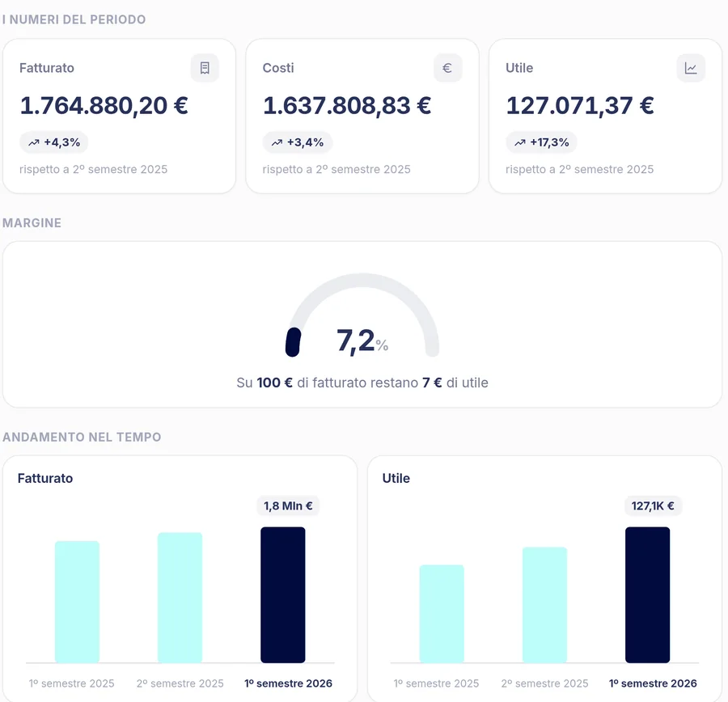Screen dimensions: 728x702
Task: Select Fatturato bar for 2º semestre 2025
Action: click(180, 598)
